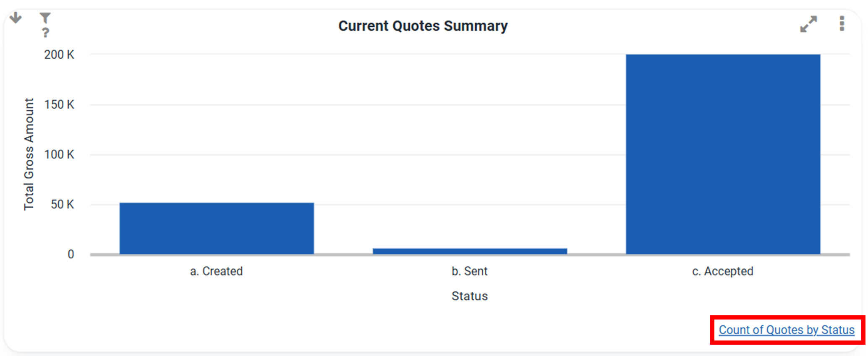
Task: Click the Status x-axis title
Action: (x=469, y=296)
